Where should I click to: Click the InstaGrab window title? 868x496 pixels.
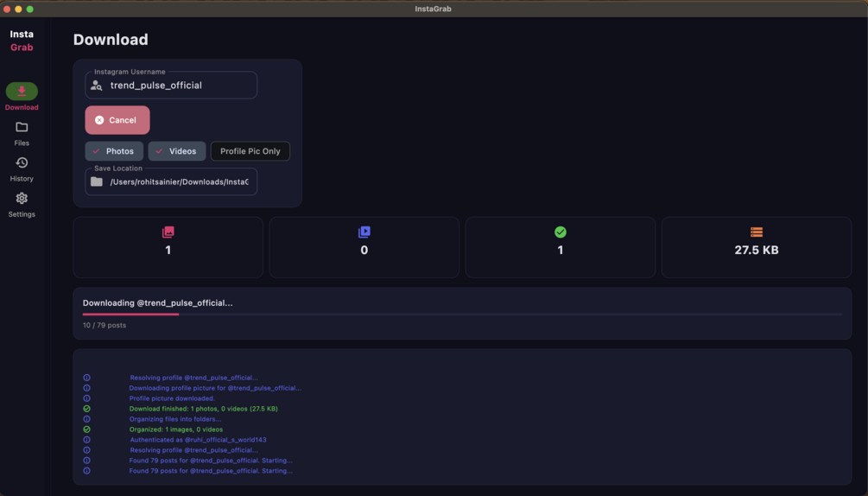point(433,9)
